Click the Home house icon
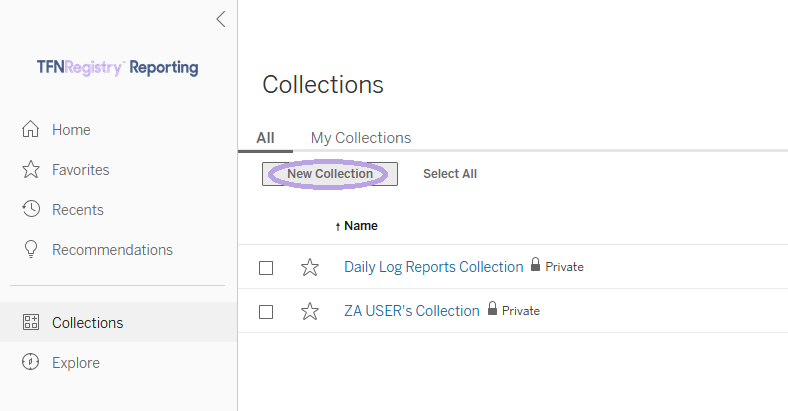Image resolution: width=788 pixels, height=411 pixels. [x=31, y=129]
